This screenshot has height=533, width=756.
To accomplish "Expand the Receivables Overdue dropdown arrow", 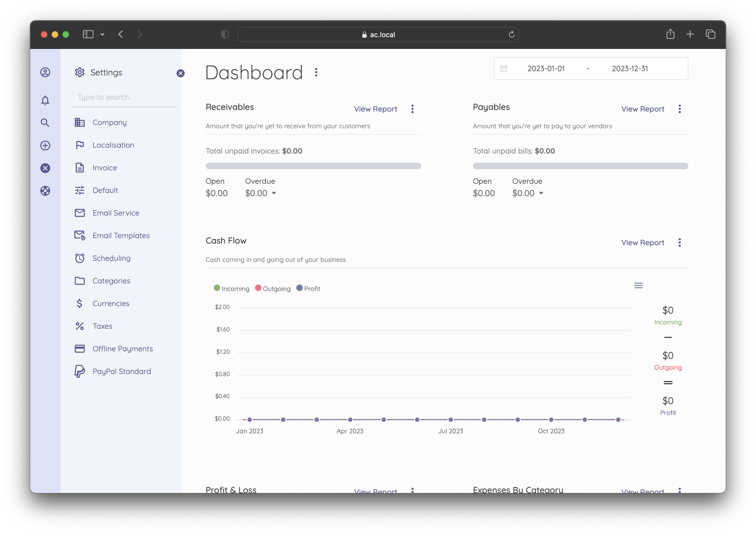I will click(274, 193).
